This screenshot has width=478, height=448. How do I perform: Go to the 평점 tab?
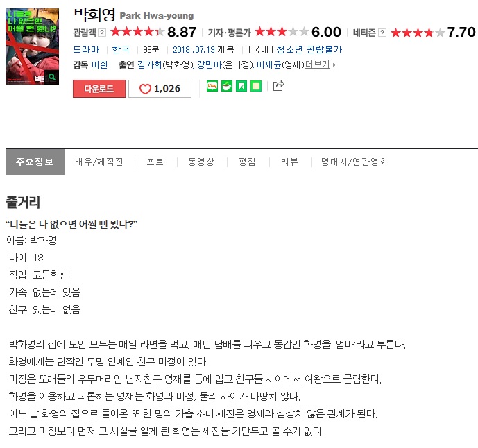coord(247,162)
